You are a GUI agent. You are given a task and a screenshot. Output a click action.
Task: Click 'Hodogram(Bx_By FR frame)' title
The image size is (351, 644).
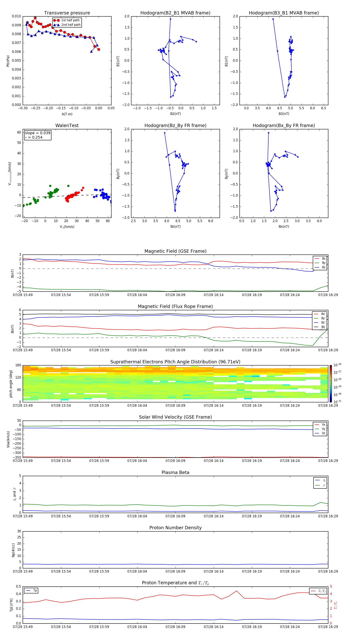coord(284,125)
